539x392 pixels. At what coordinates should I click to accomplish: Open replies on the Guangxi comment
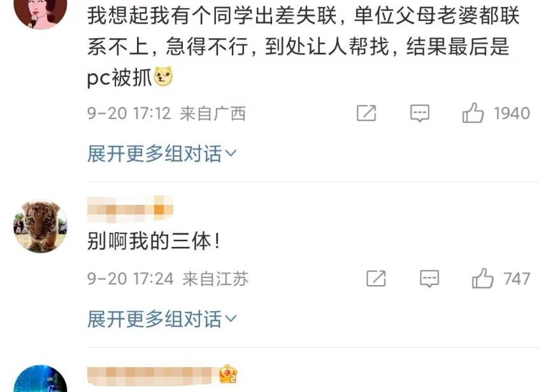[x=420, y=113]
